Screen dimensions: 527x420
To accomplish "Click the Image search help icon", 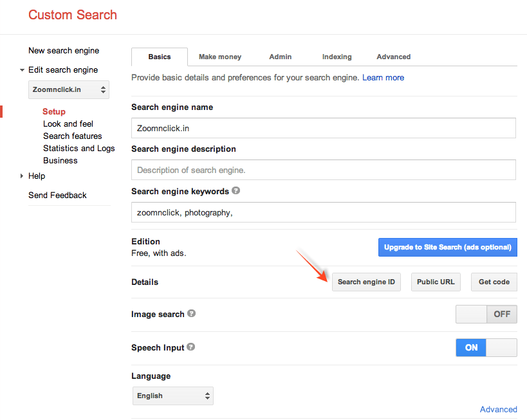I will coord(191,314).
